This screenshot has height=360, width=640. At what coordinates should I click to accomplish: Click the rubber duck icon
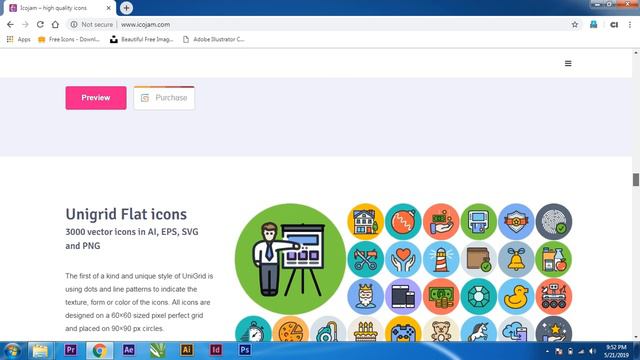point(516,297)
